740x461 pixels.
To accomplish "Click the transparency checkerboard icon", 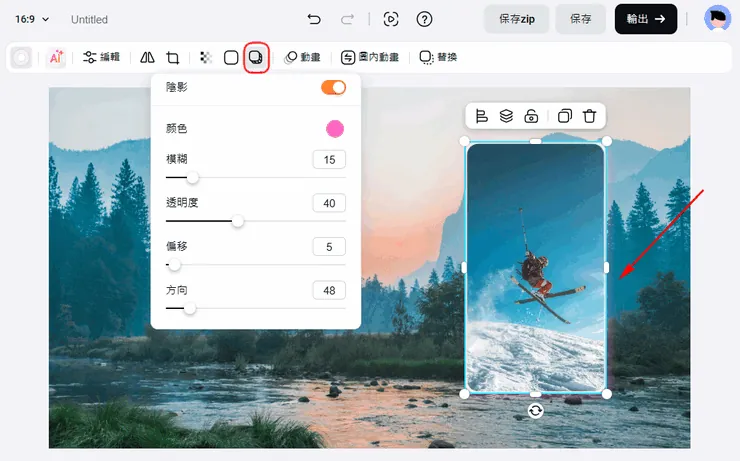I will (205, 58).
